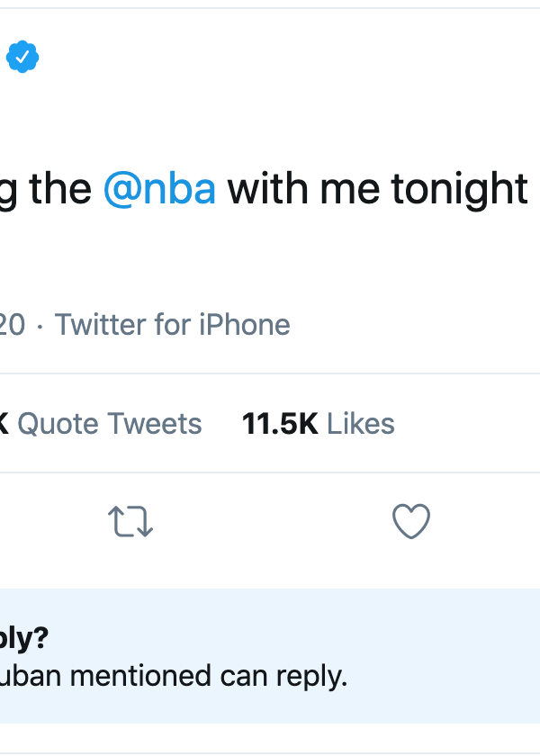540x756 pixels.
Task: Click the bold "K" before Quote Tweets
Action: click(4, 423)
